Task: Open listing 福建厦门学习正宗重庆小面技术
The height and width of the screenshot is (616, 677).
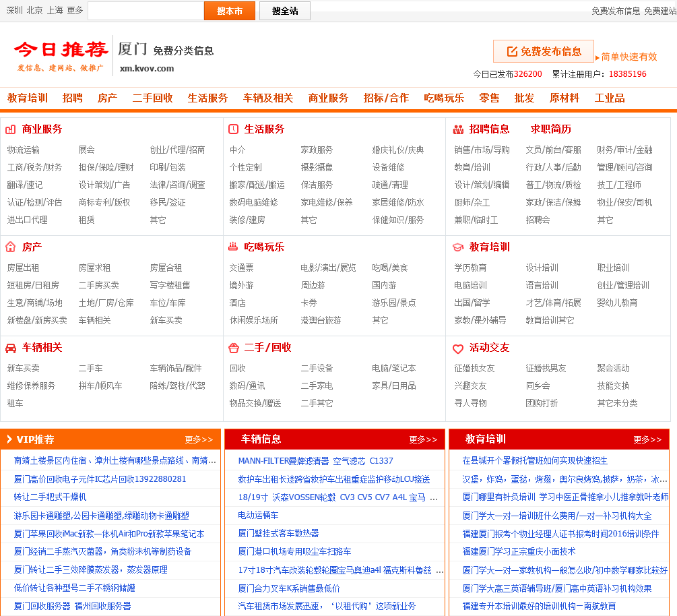Action: [x=519, y=551]
